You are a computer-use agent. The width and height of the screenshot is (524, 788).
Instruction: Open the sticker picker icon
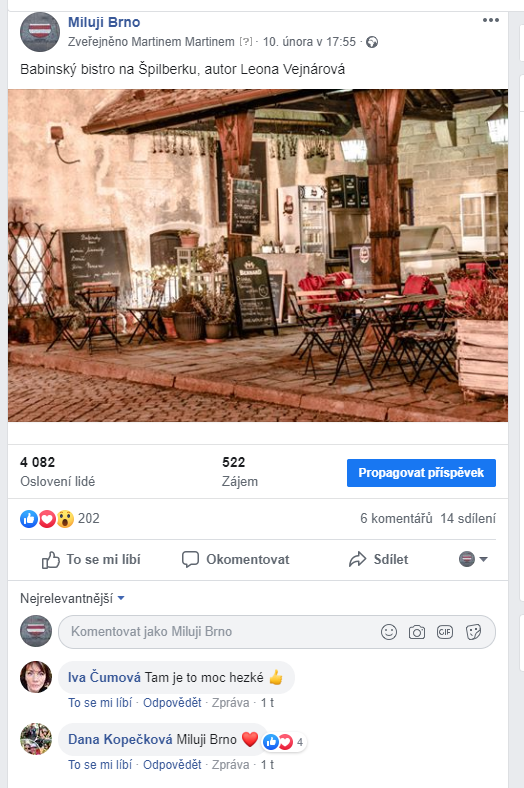pos(473,632)
